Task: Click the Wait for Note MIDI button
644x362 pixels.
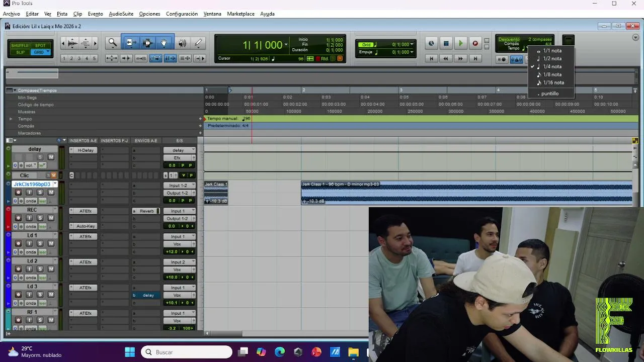Action: point(502,59)
